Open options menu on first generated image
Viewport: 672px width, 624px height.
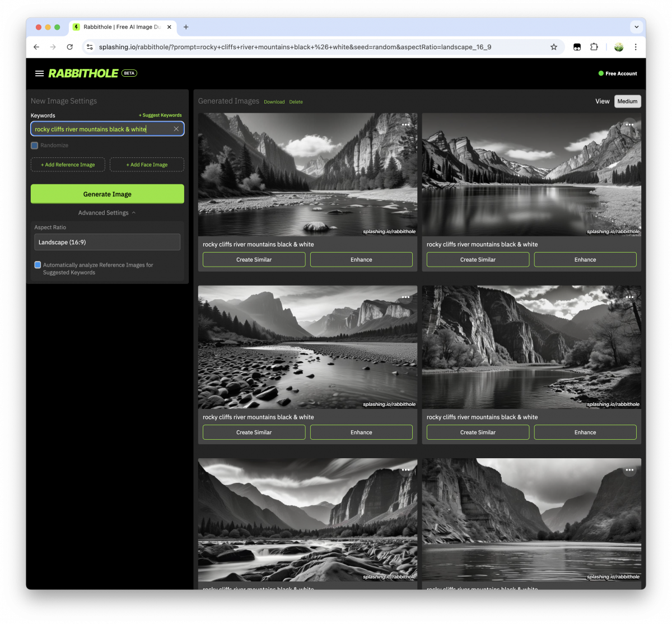pyautogui.click(x=405, y=124)
